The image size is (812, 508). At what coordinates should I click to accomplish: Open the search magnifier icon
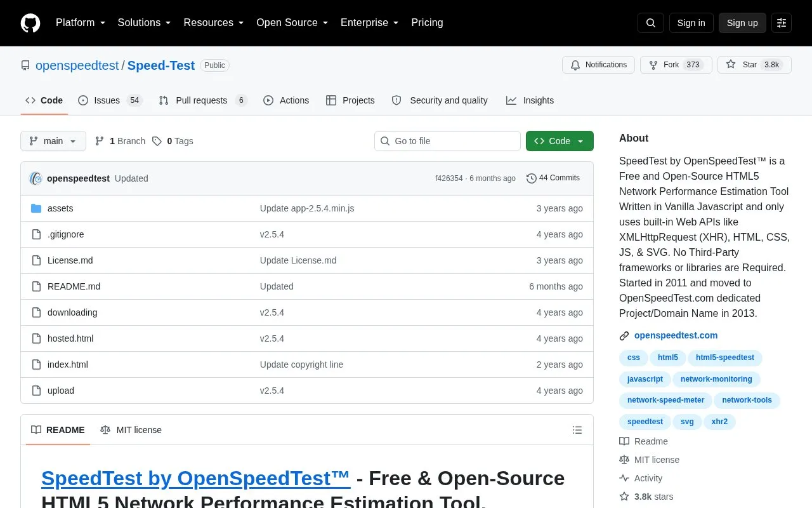pyautogui.click(x=651, y=23)
